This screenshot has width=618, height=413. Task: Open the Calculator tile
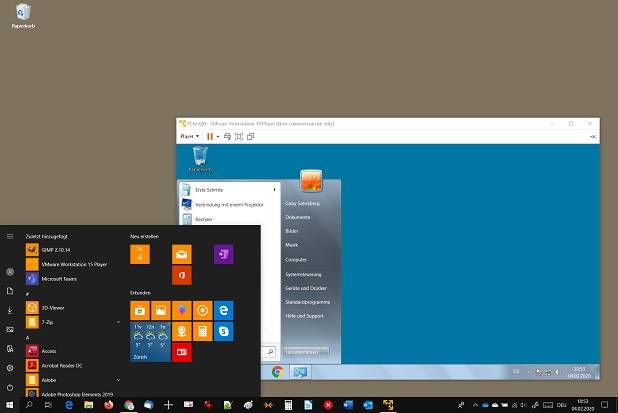203,331
